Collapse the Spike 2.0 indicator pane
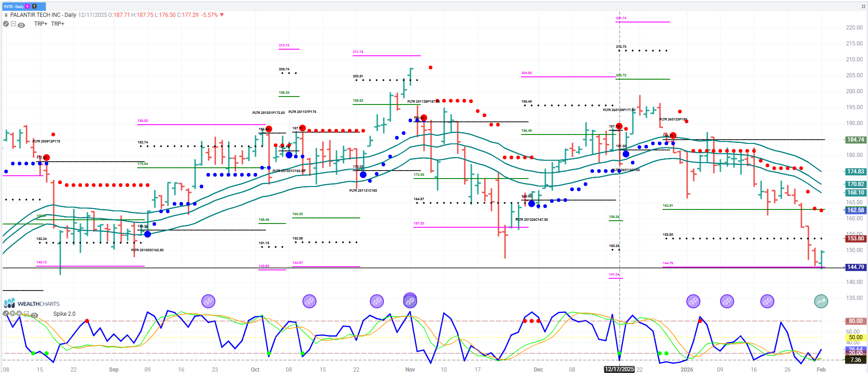Screen dimensions: 868x373 pyautogui.click(x=27, y=314)
